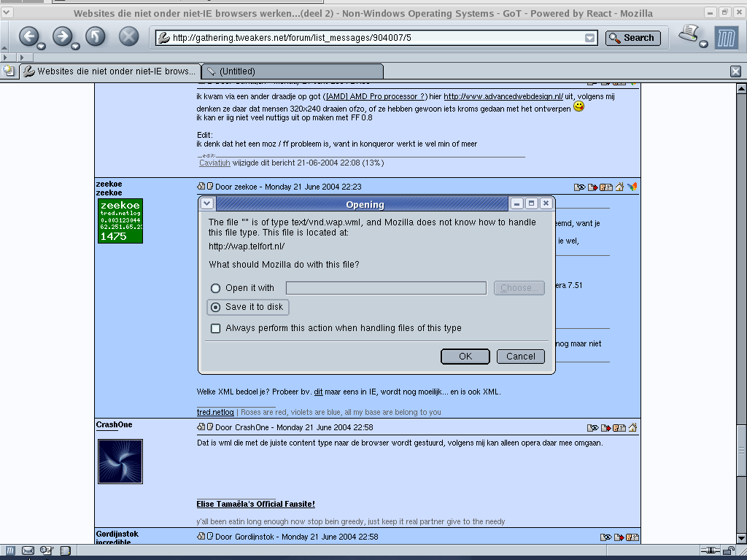Click the page-with-red-arrow icon in CrashOne's post
Image resolution: width=747 pixels, height=560 pixels.
point(606,428)
